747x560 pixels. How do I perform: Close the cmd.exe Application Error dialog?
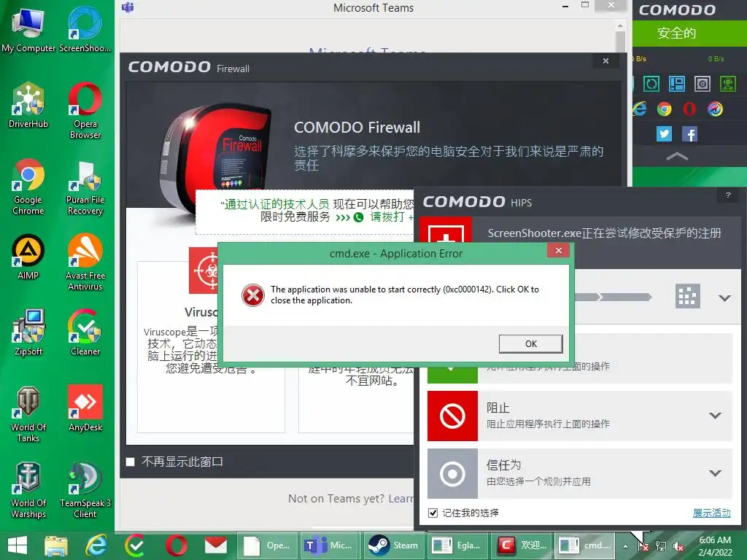tap(558, 251)
